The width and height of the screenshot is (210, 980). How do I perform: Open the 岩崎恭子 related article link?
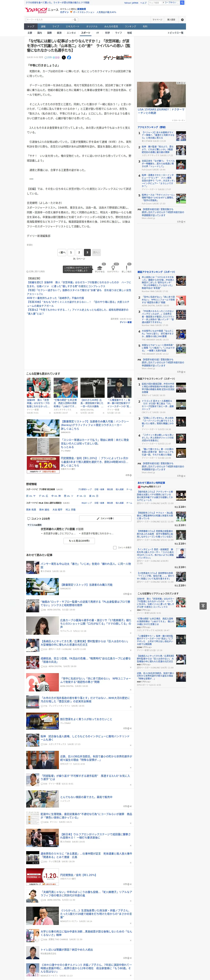click(x=55, y=298)
